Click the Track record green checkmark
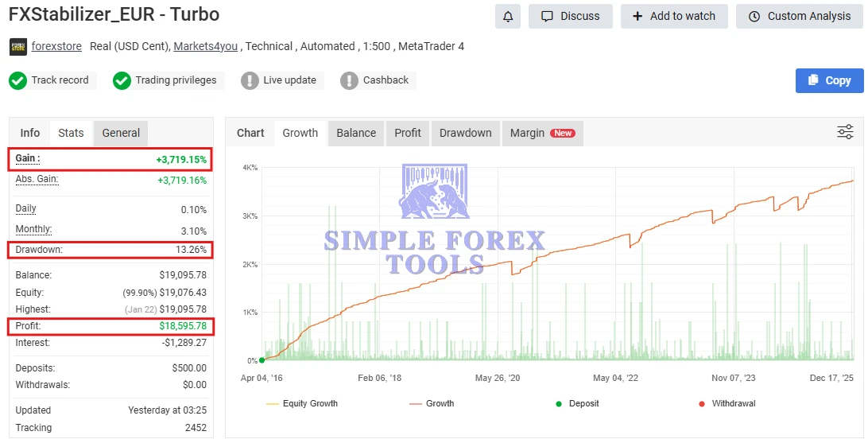The height and width of the screenshot is (443, 868). [x=17, y=80]
